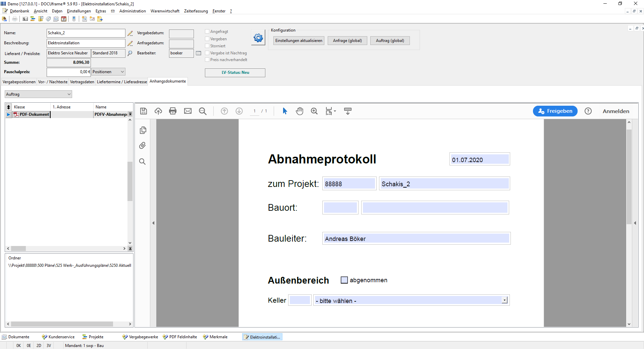Switch to the Vergabepositionen tab

pyautogui.click(x=19, y=82)
